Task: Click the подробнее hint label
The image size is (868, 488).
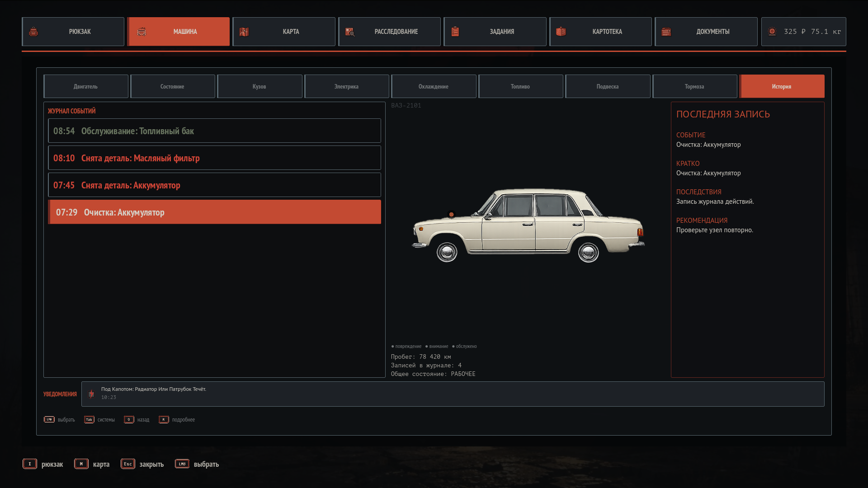Action: (184, 420)
